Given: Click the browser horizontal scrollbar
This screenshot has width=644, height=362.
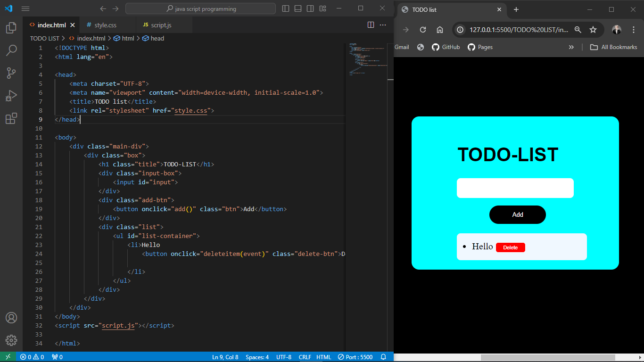Looking at the screenshot, I should coord(548,357).
